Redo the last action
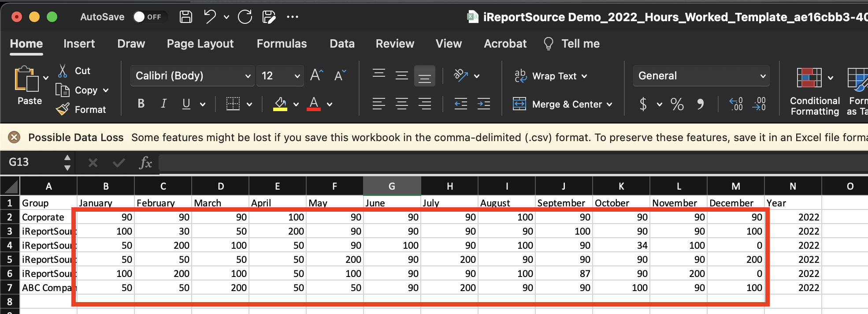The image size is (868, 314). (245, 17)
